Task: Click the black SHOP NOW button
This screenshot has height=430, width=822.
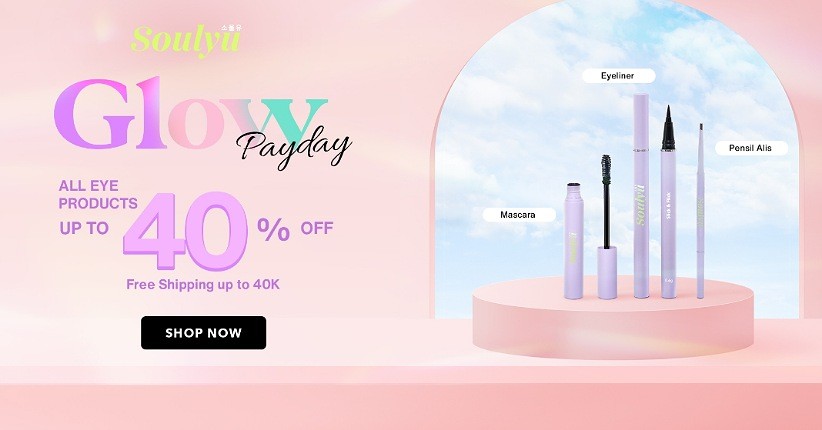Action: [x=203, y=332]
